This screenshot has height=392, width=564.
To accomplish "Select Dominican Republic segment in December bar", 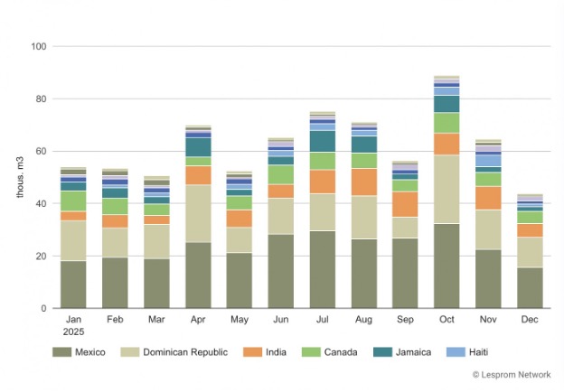I will (530, 252).
